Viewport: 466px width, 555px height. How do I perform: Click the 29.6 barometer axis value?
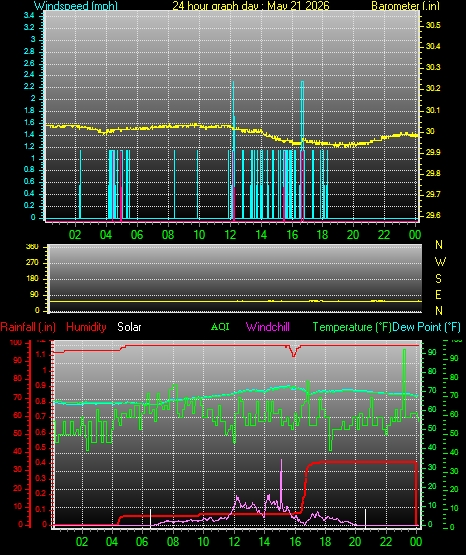click(433, 215)
